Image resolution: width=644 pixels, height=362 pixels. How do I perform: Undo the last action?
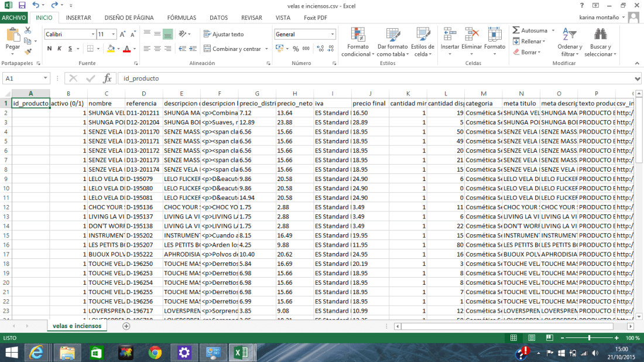36,5
